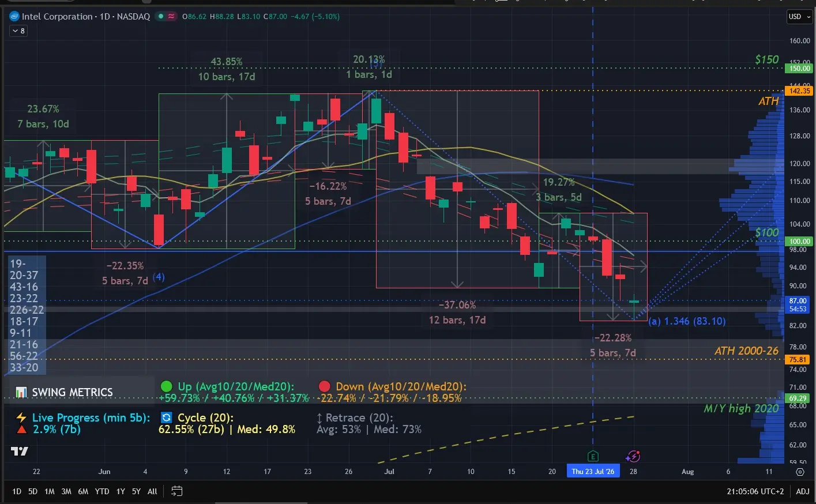Click the $100 line annotation text
Viewport: 816px width, 504px height.
pyautogui.click(x=767, y=232)
